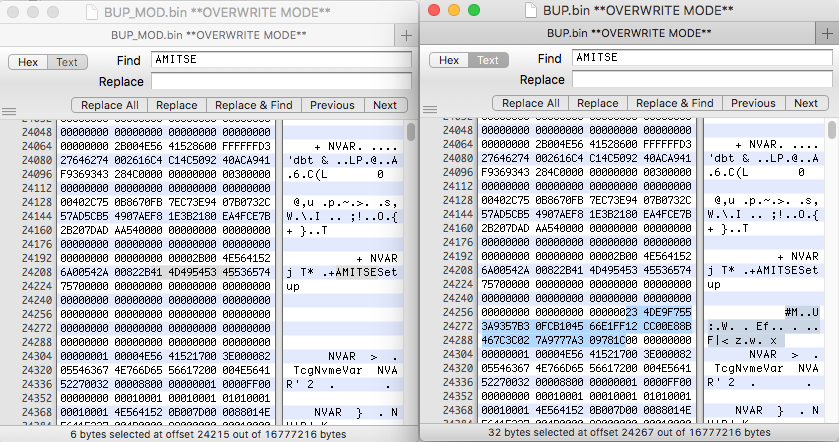Click hex bytes 467C3C02 in BUP.bin row 24288
This screenshot has width=839, height=442.
[506, 340]
